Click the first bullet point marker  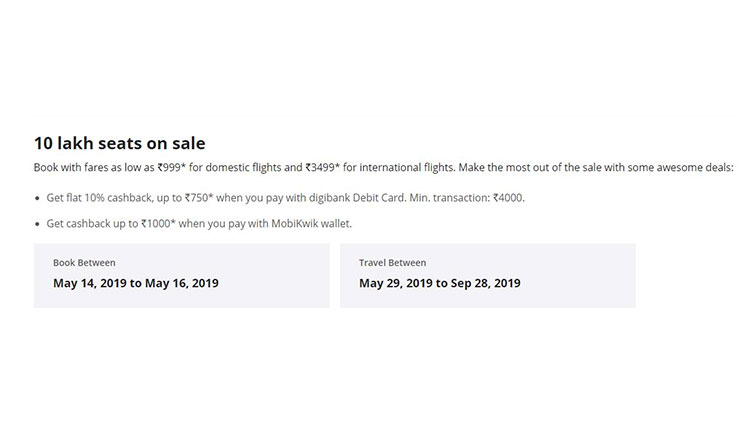[37, 198]
